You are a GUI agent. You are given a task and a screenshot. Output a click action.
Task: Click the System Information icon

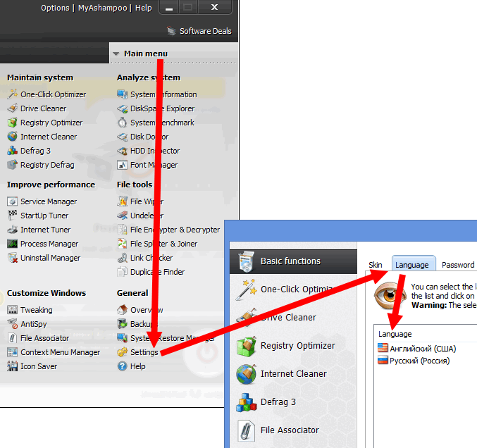123,94
